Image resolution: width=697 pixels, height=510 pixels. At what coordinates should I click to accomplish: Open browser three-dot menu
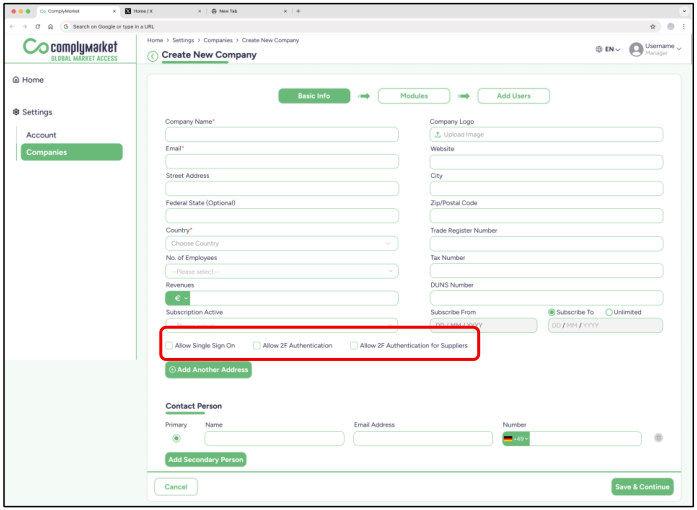pyautogui.click(x=684, y=27)
